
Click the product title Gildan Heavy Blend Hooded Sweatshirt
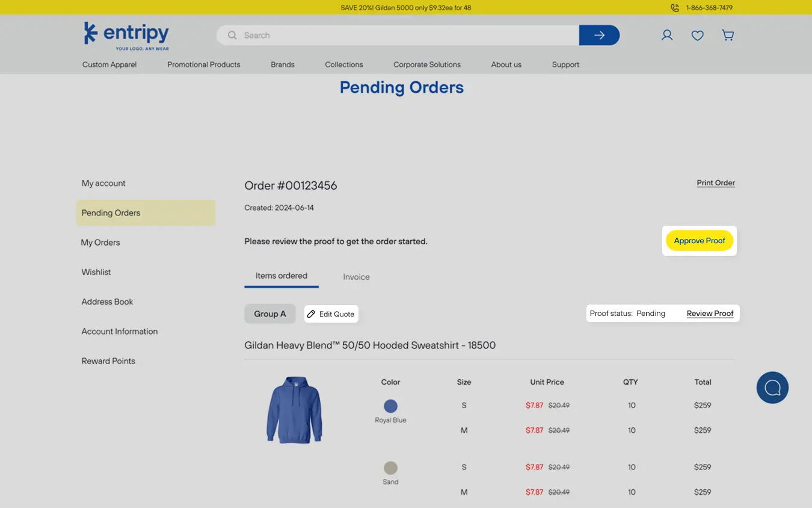click(370, 345)
